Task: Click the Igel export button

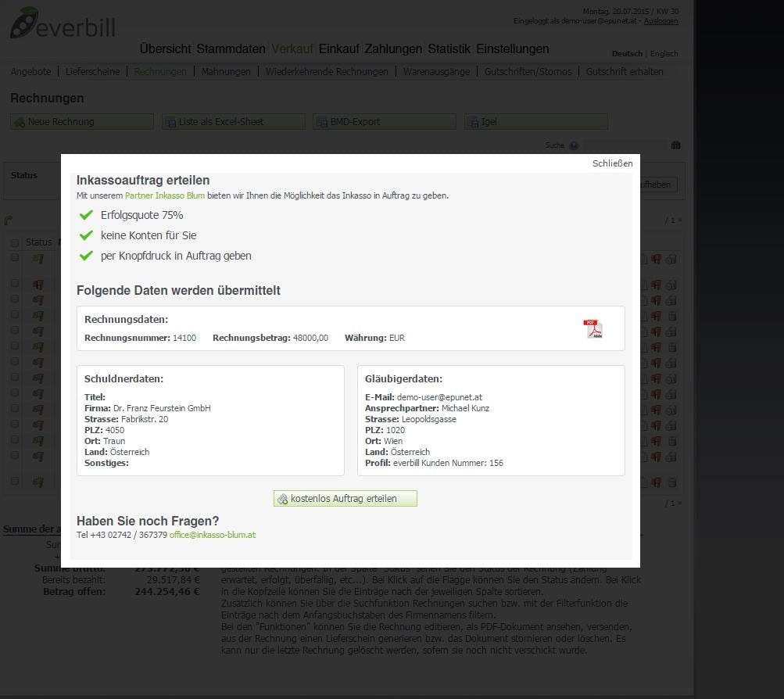Action: 536,121
